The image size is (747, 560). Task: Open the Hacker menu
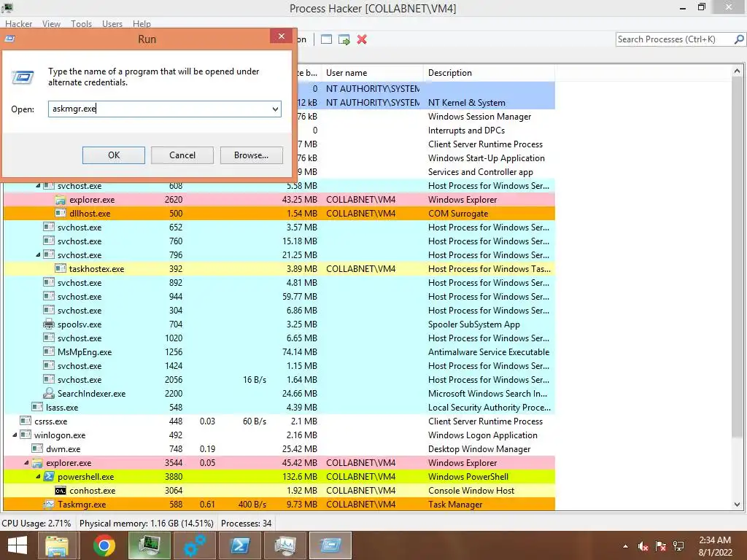click(18, 24)
